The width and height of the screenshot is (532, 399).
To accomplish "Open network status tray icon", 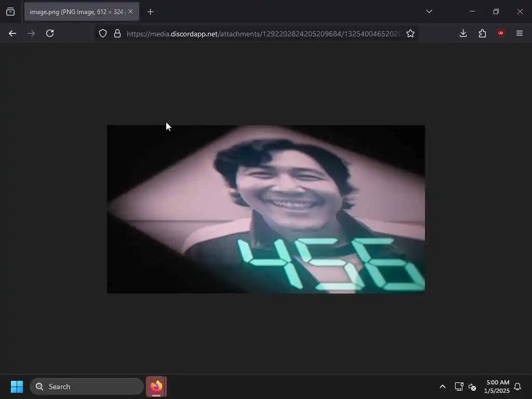I will point(459,387).
